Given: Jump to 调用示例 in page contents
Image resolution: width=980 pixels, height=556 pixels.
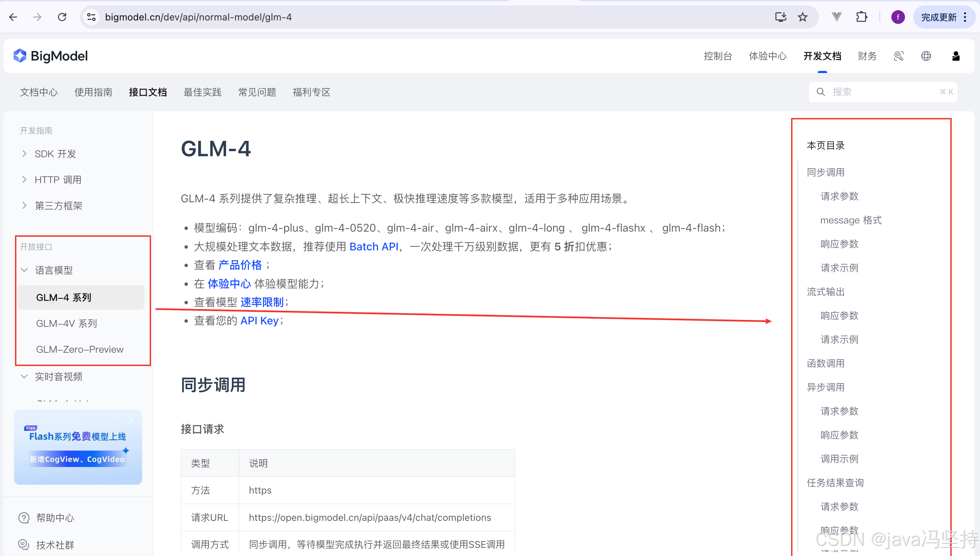Looking at the screenshot, I should (x=839, y=459).
